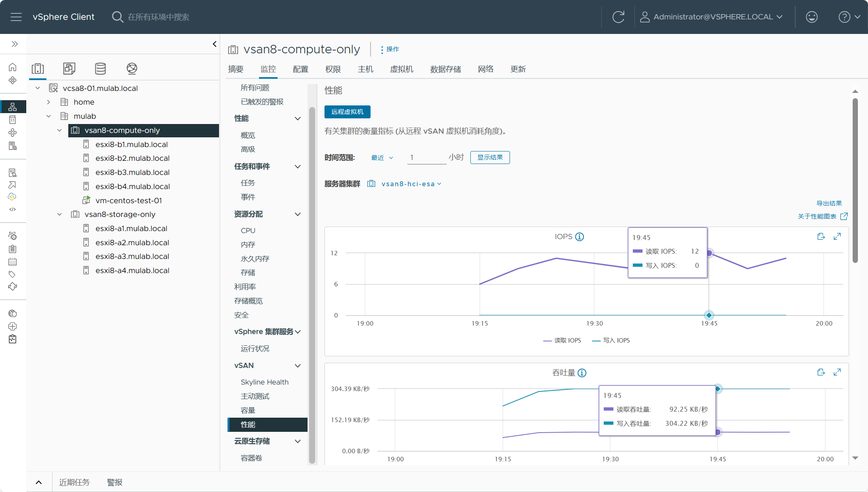
Task: Click the developer center code icon
Action: [x=13, y=209]
